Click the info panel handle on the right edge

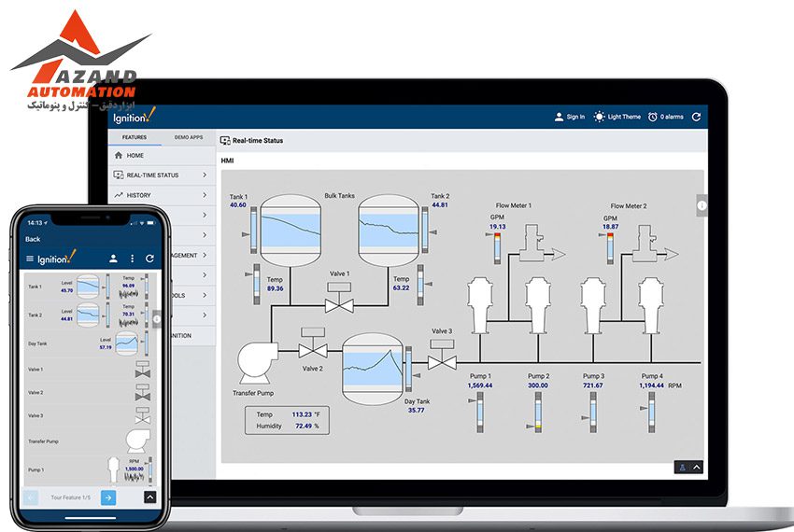[702, 204]
